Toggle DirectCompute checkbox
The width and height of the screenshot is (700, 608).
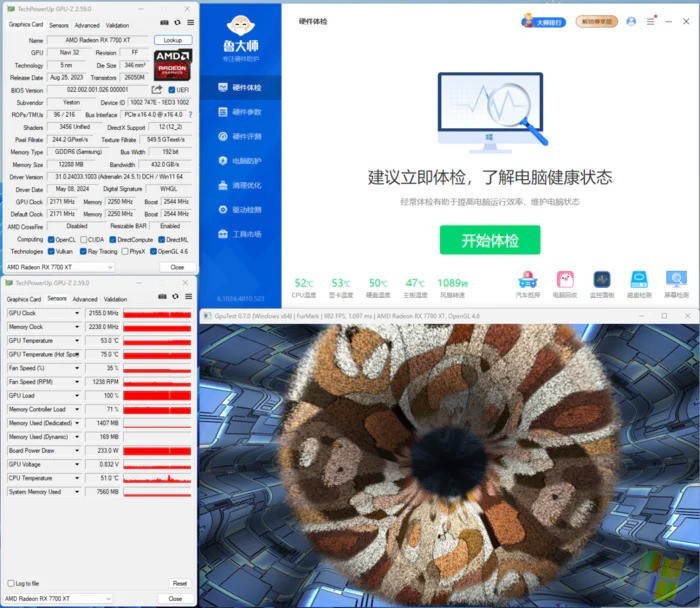pyautogui.click(x=113, y=240)
